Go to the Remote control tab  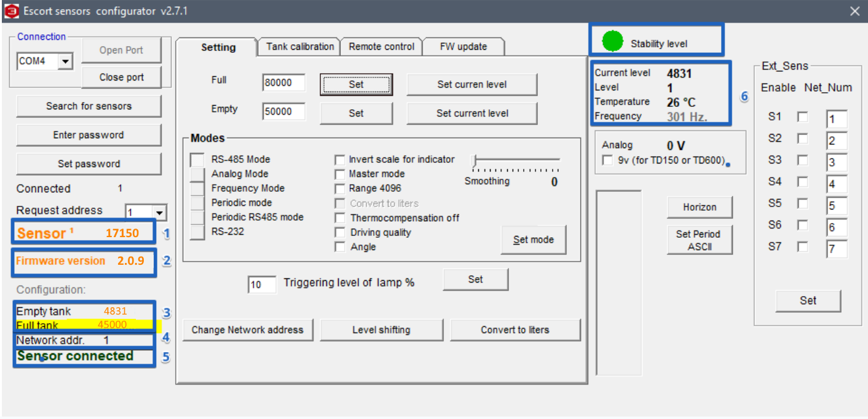[x=382, y=47]
